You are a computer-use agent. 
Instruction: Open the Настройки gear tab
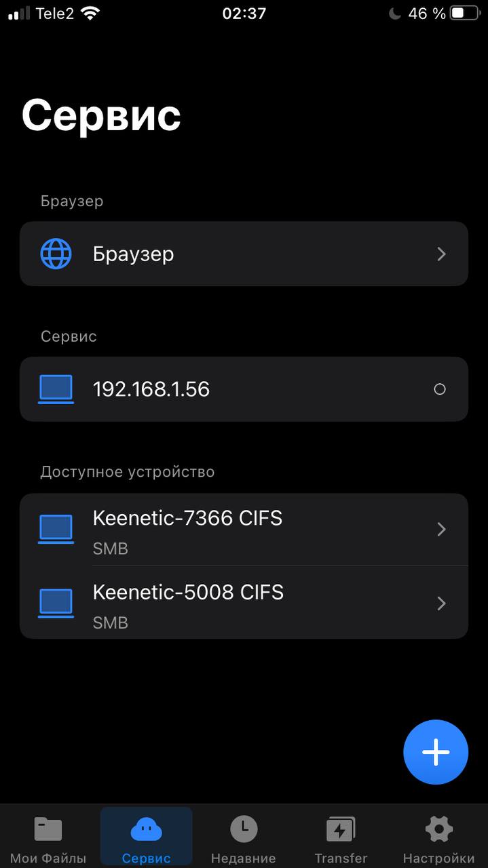[x=438, y=839]
